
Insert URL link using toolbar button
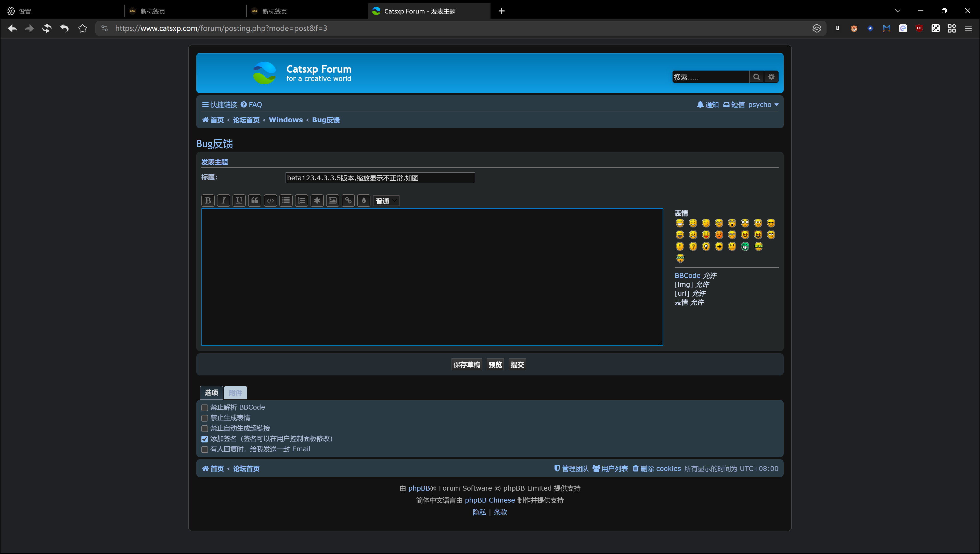pyautogui.click(x=348, y=200)
